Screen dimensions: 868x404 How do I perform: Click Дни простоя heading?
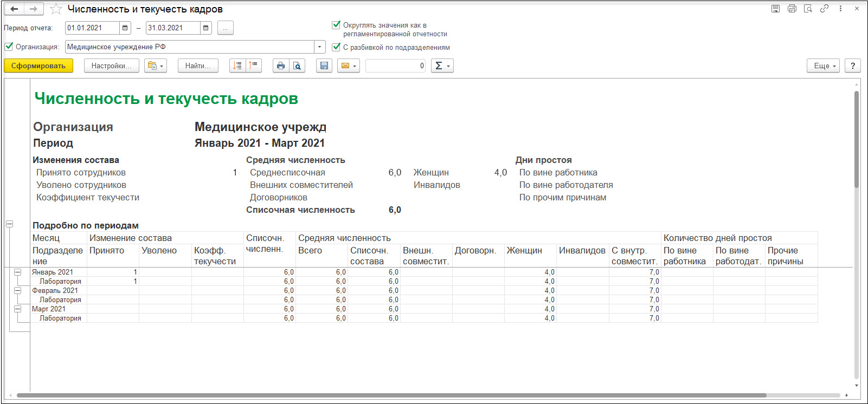pyautogui.click(x=544, y=160)
